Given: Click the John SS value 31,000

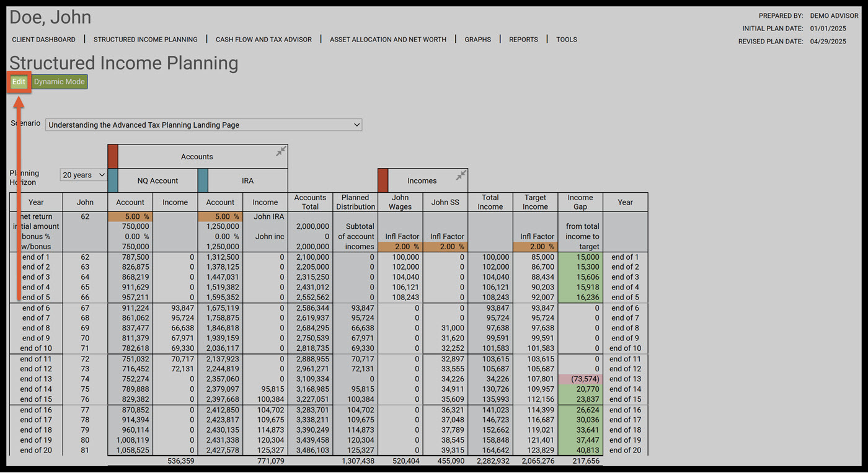Looking at the screenshot, I should click(453, 329).
